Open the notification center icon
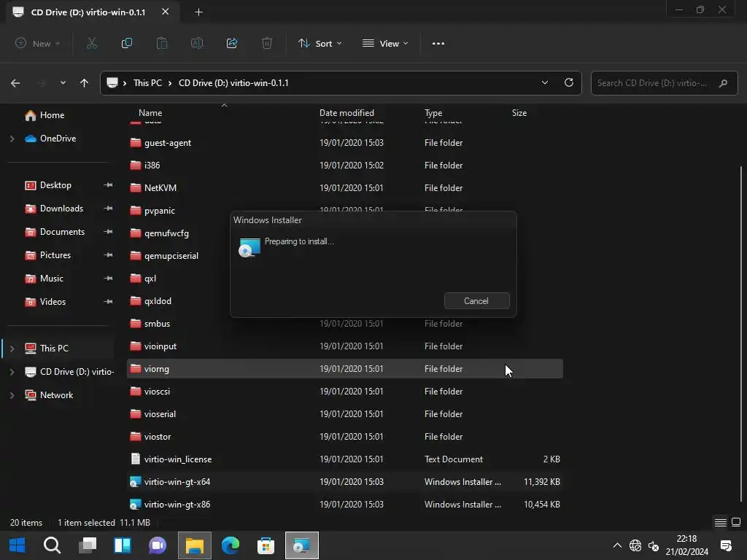 726,545
